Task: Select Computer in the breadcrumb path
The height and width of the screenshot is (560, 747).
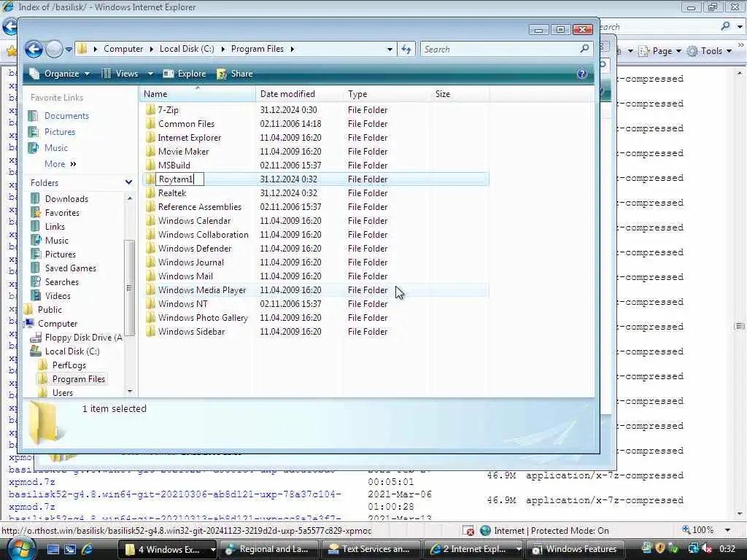Action: (x=123, y=49)
